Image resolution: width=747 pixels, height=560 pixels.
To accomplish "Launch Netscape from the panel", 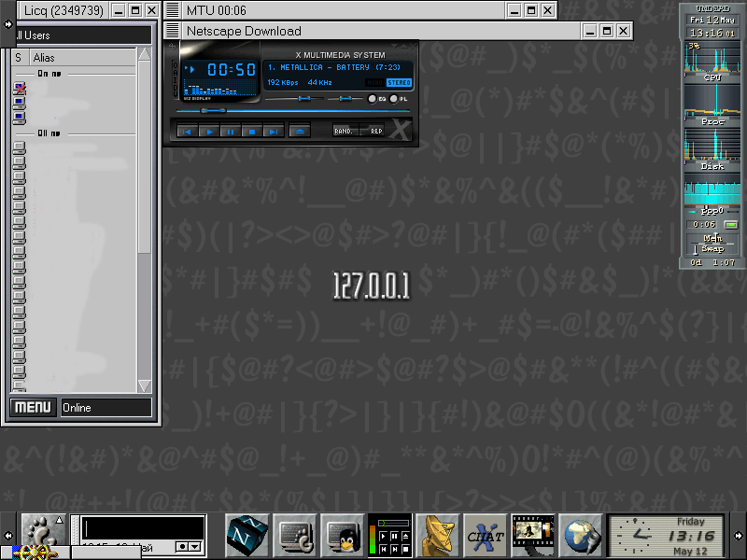I will 247,536.
